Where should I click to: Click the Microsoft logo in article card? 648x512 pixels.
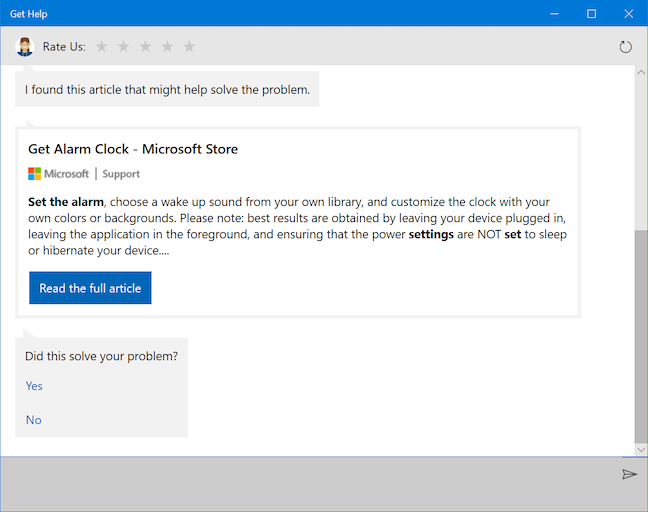pyautogui.click(x=35, y=173)
